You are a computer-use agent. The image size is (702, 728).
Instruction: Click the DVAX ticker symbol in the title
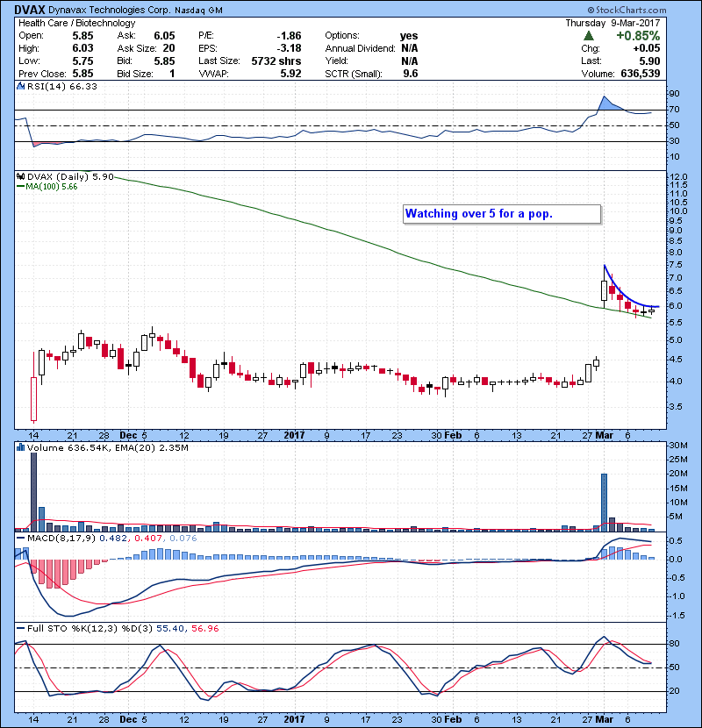(x=30, y=10)
